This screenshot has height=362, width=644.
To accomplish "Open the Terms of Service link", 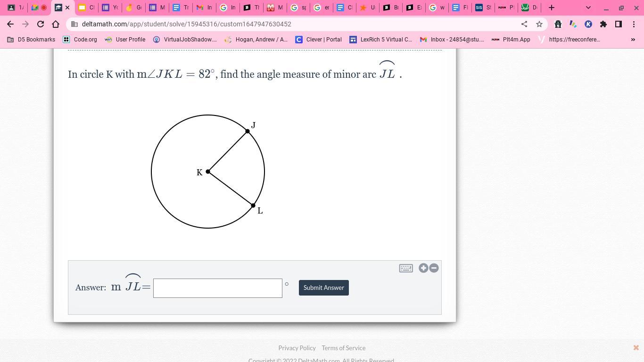I will pyautogui.click(x=344, y=348).
